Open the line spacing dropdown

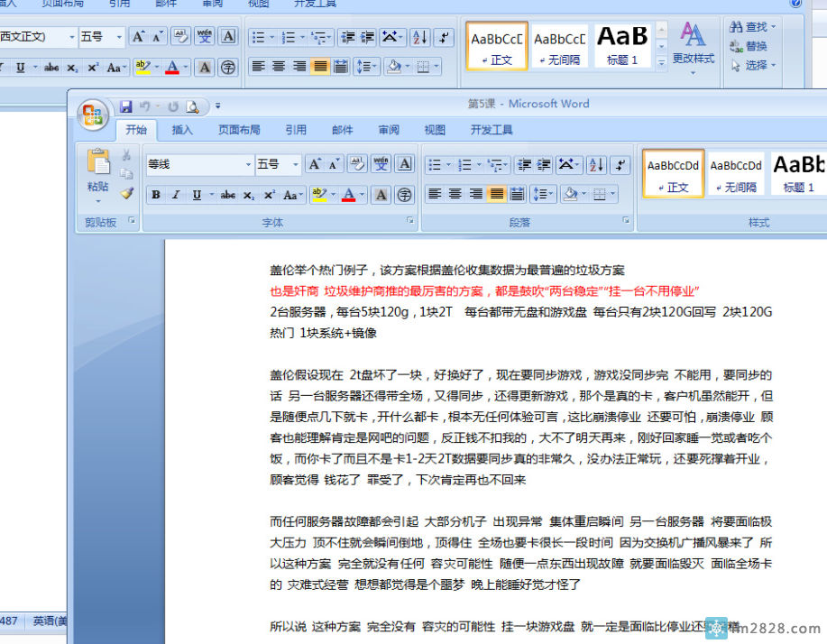point(542,194)
